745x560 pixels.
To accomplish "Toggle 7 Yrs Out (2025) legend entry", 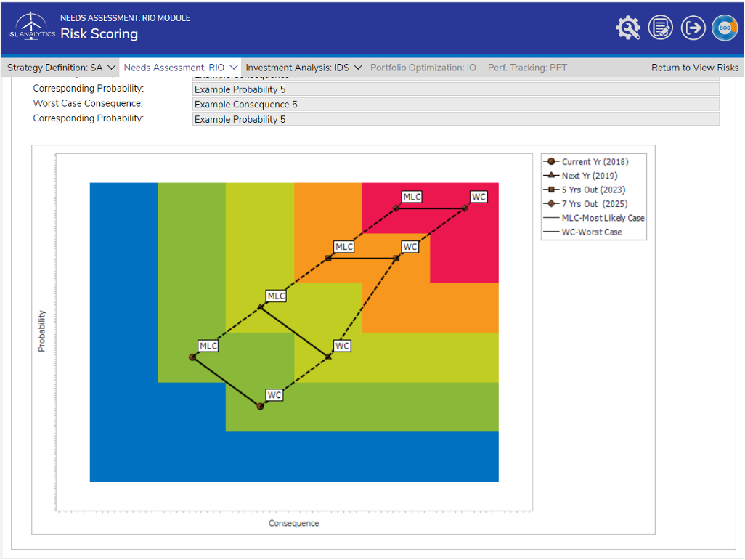I will coord(586,204).
